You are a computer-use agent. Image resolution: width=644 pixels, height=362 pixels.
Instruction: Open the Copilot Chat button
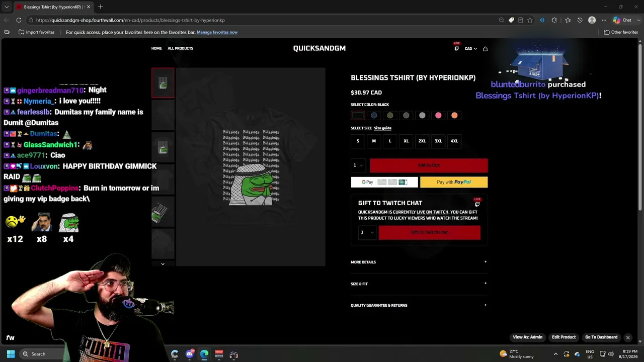622,20
